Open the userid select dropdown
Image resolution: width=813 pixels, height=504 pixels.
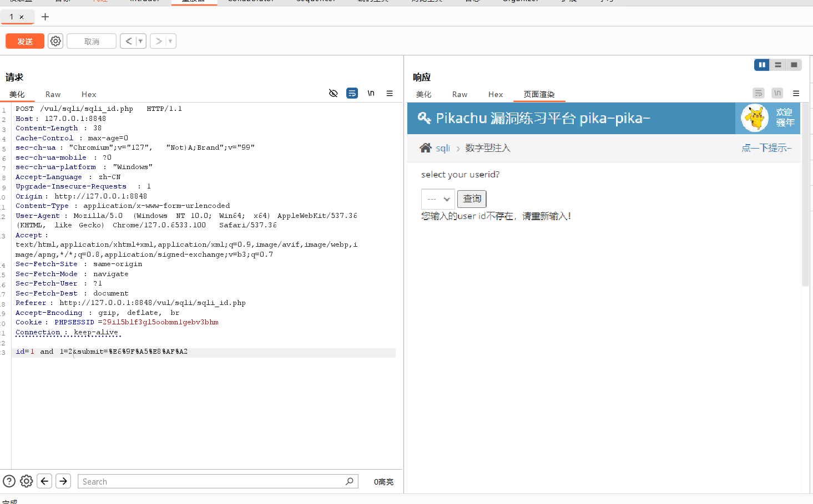coord(438,199)
